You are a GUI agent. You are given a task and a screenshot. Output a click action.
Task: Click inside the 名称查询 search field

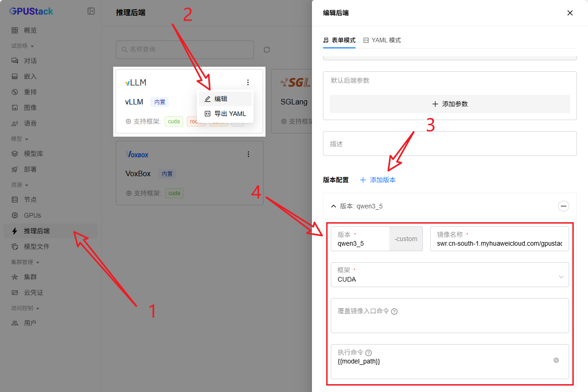[x=184, y=50]
